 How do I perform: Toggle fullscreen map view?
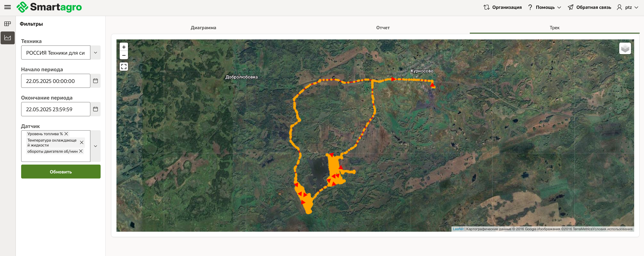click(124, 66)
